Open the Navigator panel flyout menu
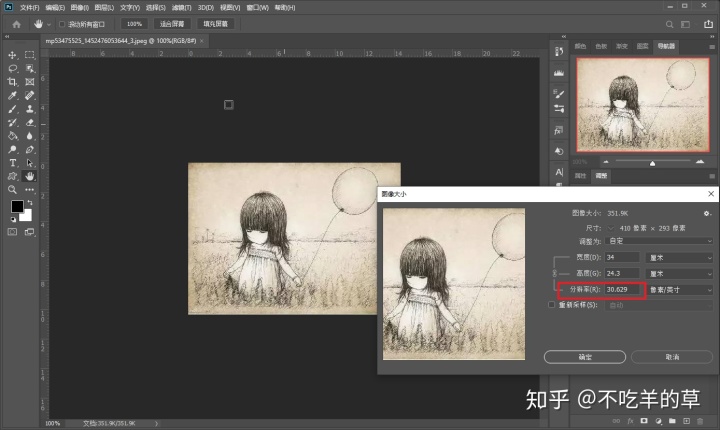The height and width of the screenshot is (430, 720). [x=712, y=46]
